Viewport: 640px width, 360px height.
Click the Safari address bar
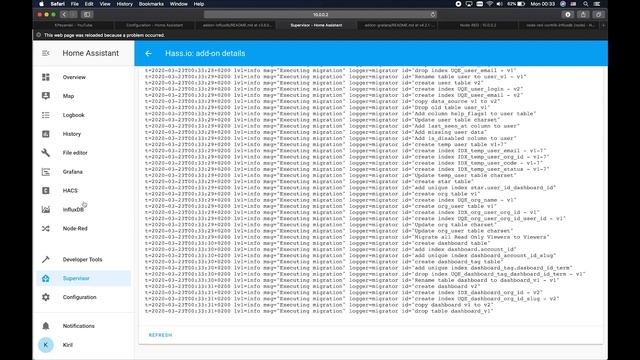(320, 14)
